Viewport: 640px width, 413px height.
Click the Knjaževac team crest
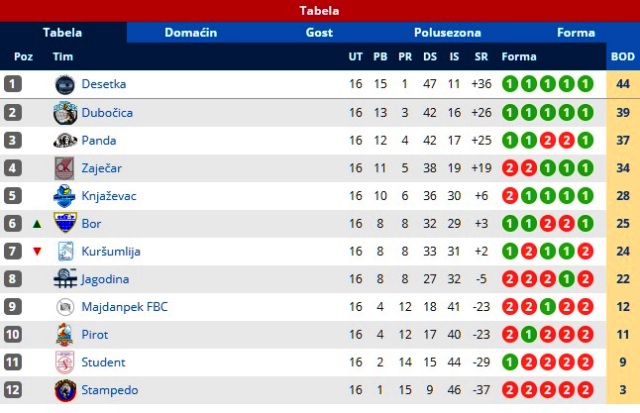65,196
